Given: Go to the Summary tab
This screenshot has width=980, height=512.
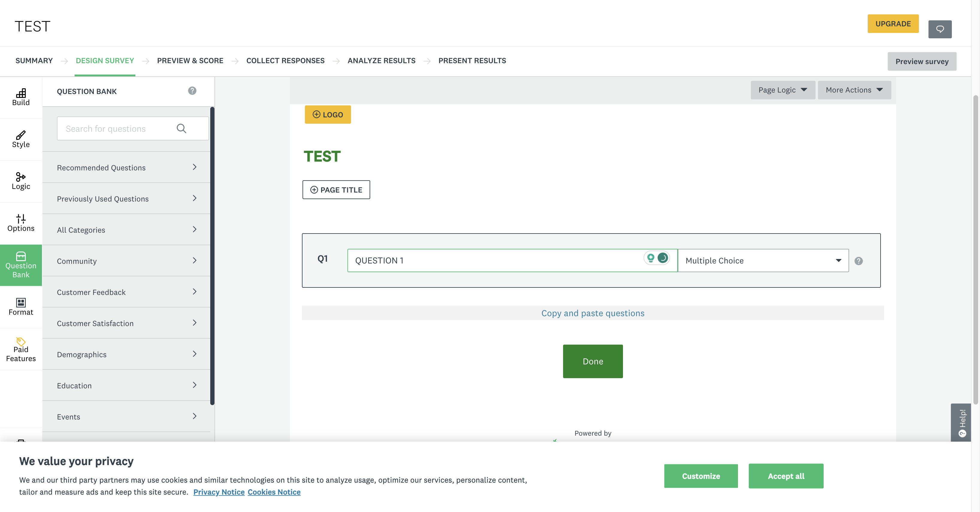Looking at the screenshot, I should tap(34, 61).
